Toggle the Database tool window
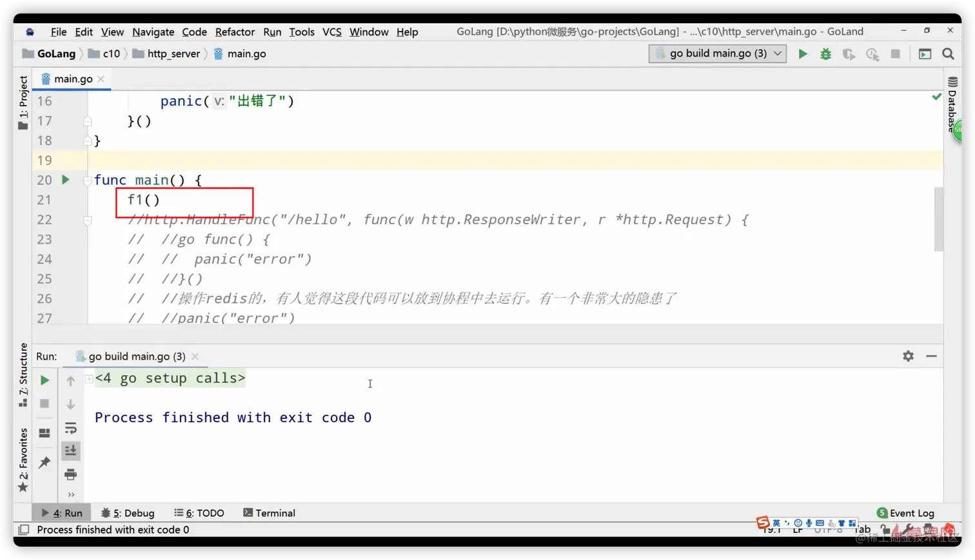The image size is (975, 560). click(x=952, y=104)
